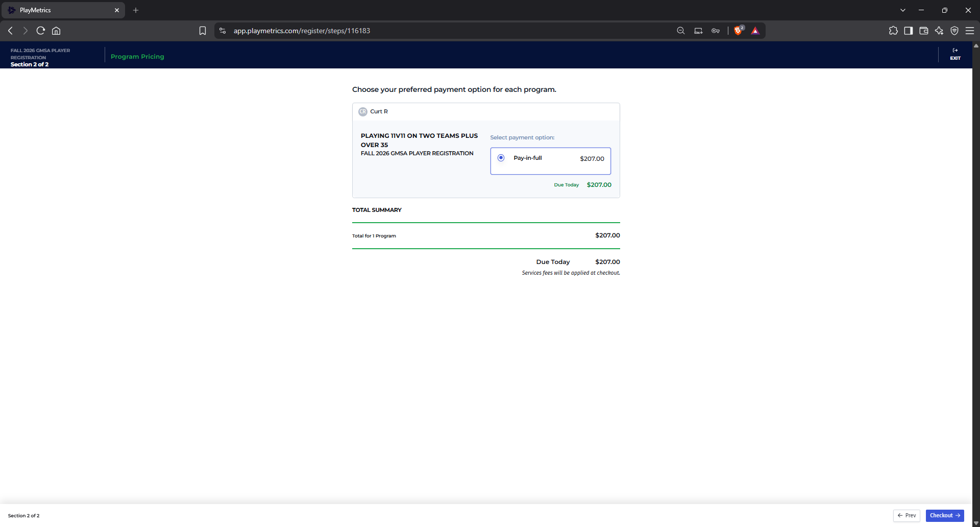Click the 'Total for 1 Program' text
Viewport: 980px width, 527px height.
(x=374, y=236)
